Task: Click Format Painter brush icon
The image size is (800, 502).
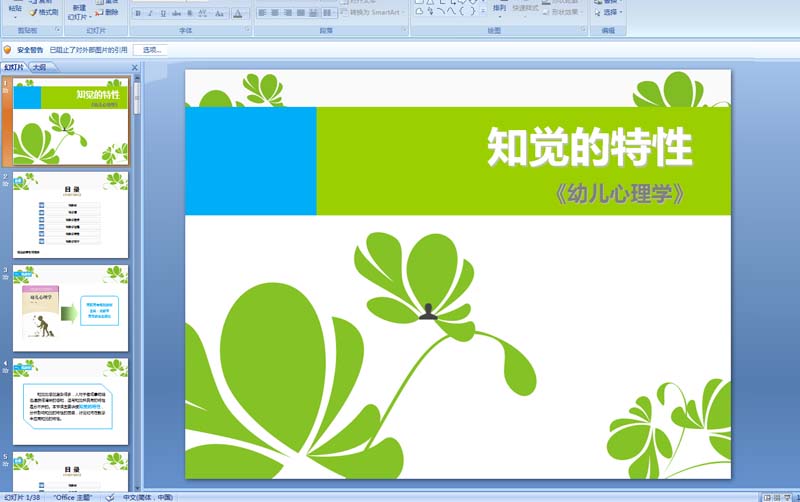Action: coord(34,12)
